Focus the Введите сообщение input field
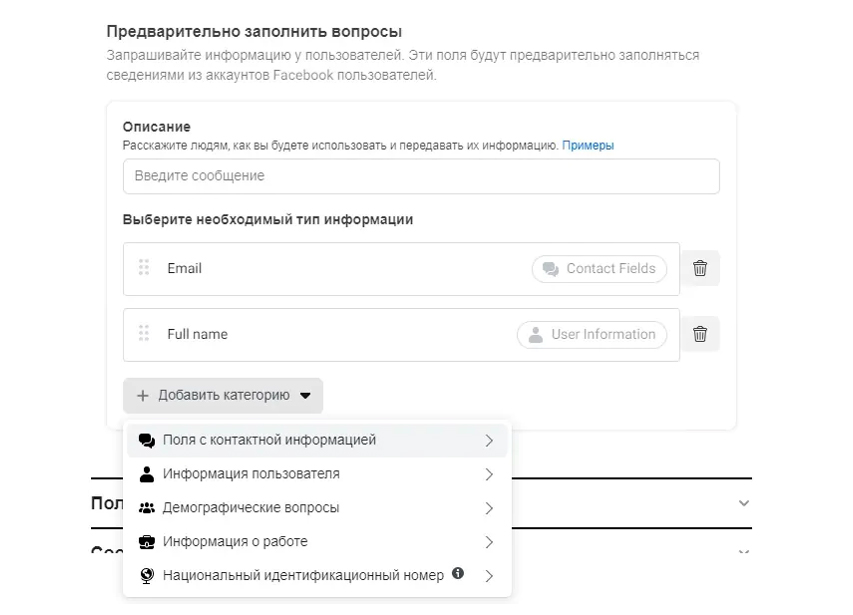This screenshot has width=853, height=615. point(421,176)
